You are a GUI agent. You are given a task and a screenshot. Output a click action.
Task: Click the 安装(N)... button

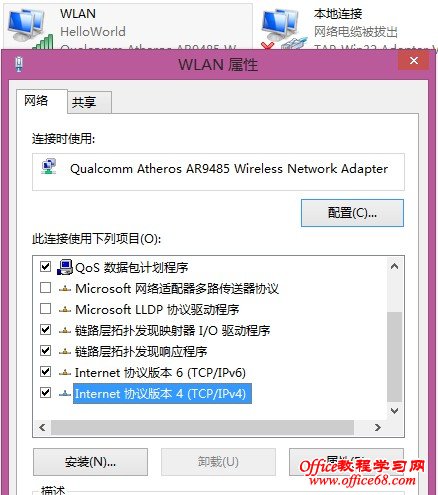pyautogui.click(x=90, y=462)
